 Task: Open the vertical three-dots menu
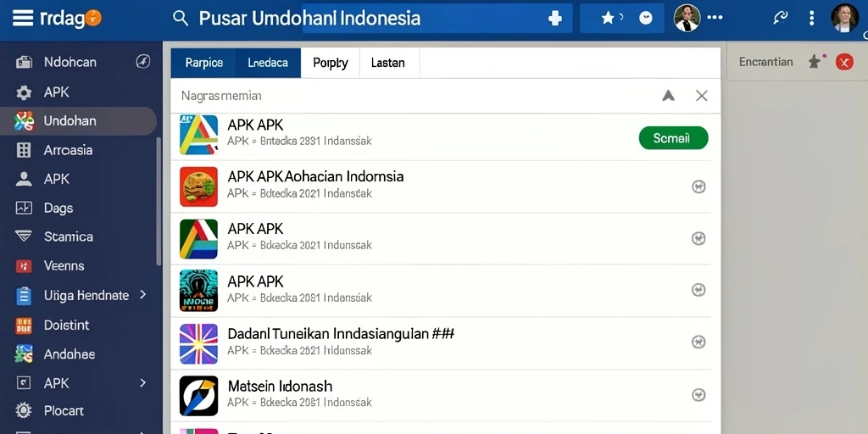tap(811, 19)
